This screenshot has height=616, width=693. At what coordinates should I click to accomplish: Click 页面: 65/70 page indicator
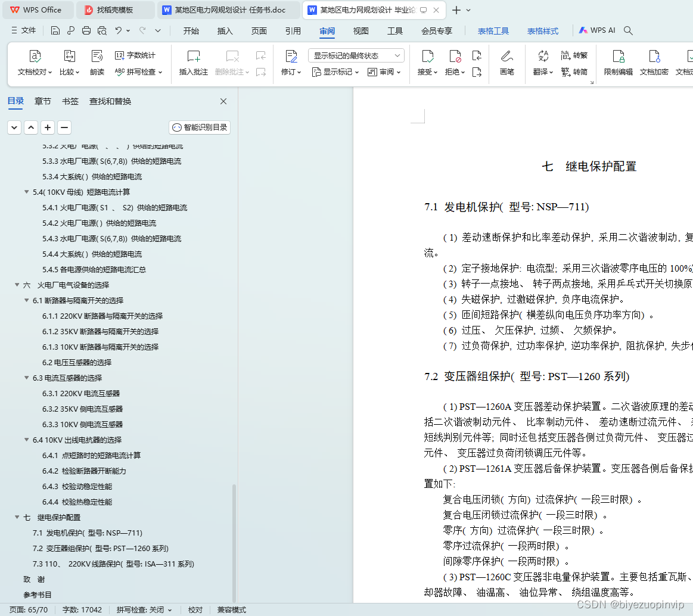pyautogui.click(x=29, y=610)
